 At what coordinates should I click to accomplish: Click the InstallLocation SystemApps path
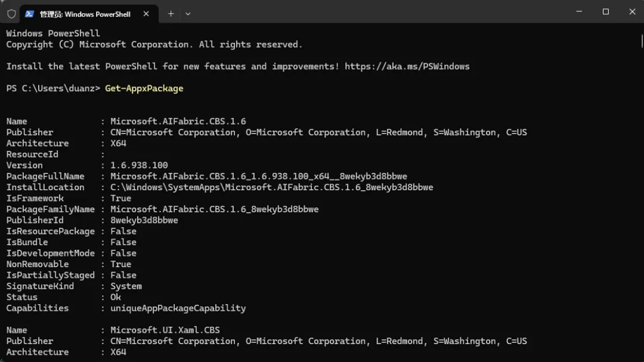coord(272,187)
